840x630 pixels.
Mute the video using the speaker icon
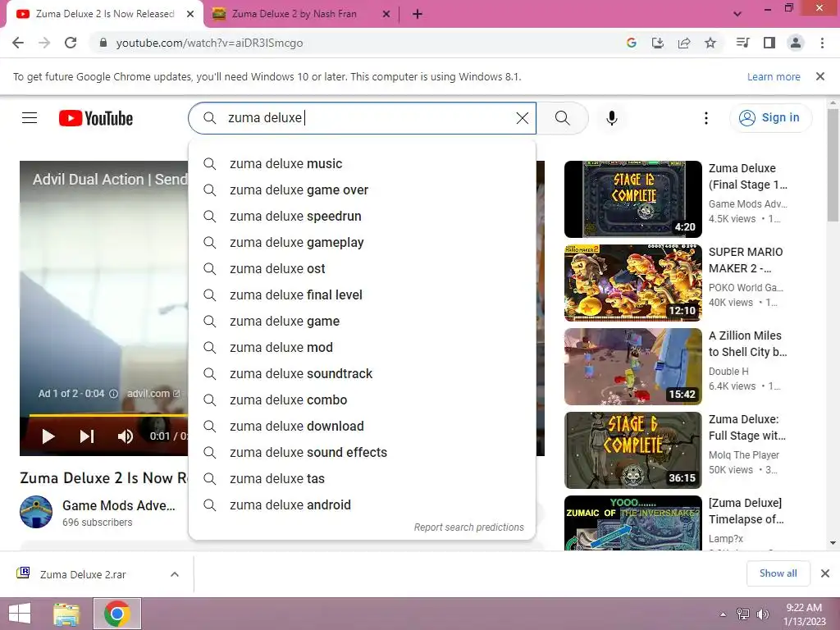[x=126, y=436]
